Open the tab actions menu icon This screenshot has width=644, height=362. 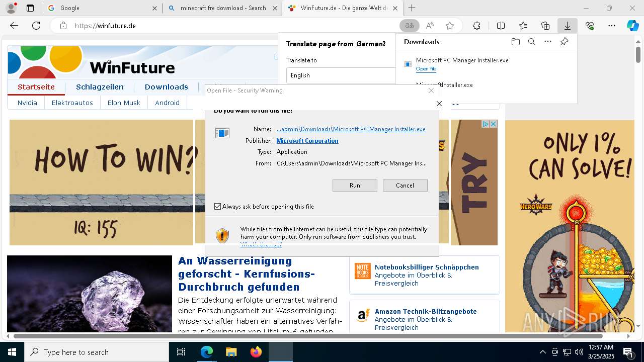point(30,8)
